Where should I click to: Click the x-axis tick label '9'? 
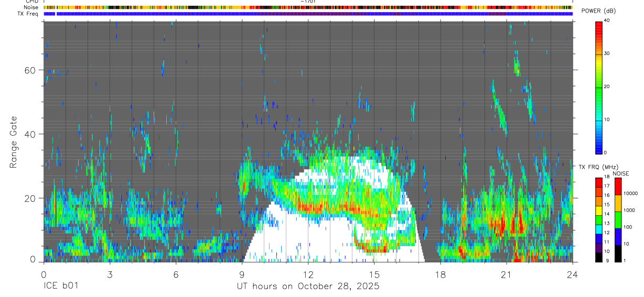[x=242, y=274]
